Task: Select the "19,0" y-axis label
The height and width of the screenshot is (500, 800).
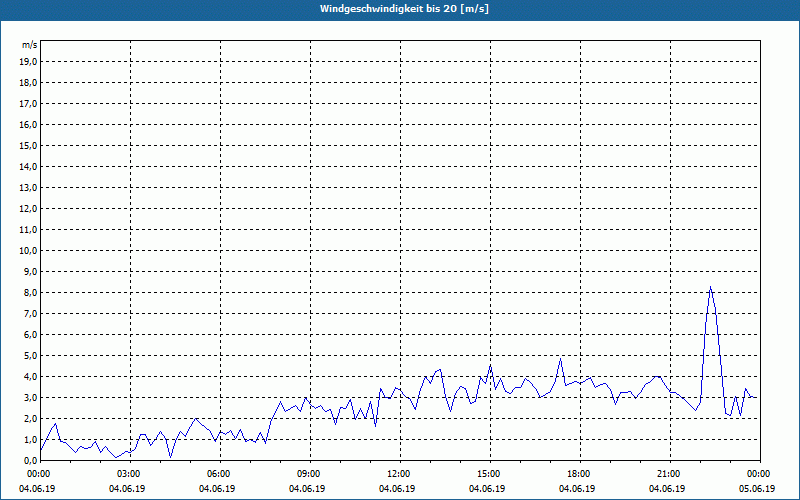Action: pyautogui.click(x=28, y=62)
